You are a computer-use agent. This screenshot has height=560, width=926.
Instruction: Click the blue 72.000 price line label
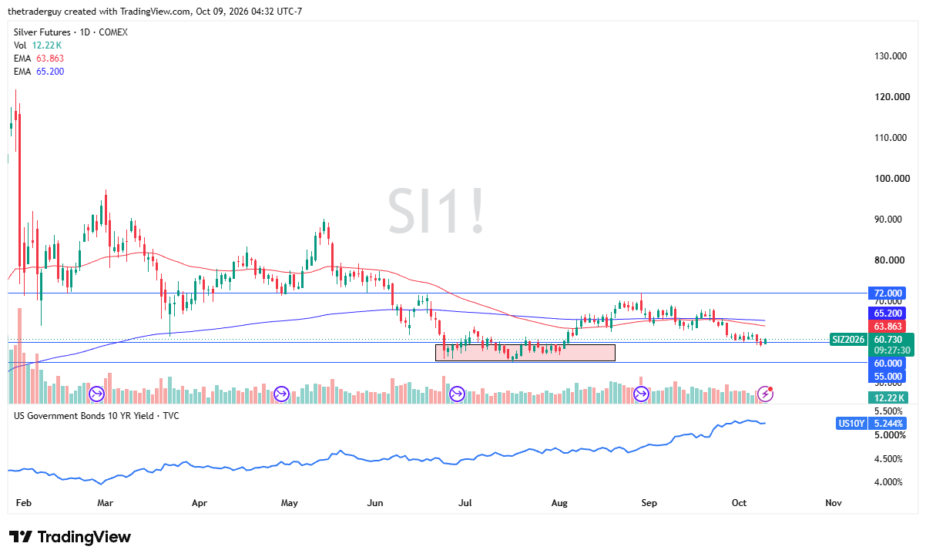pos(888,293)
